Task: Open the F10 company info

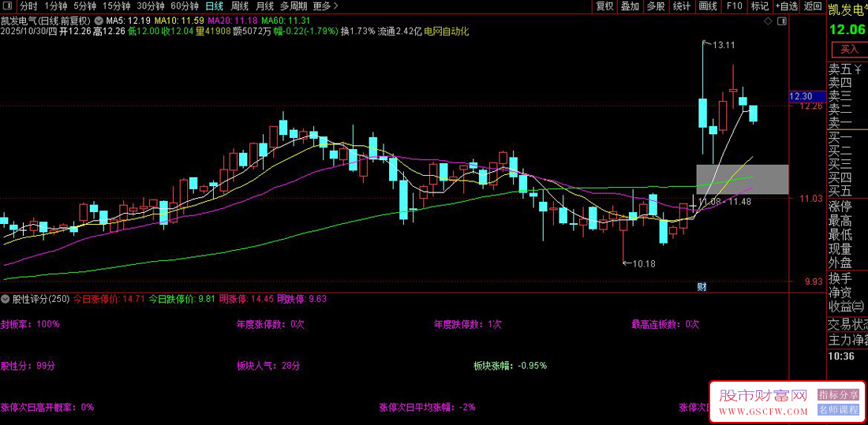Action: (735, 6)
